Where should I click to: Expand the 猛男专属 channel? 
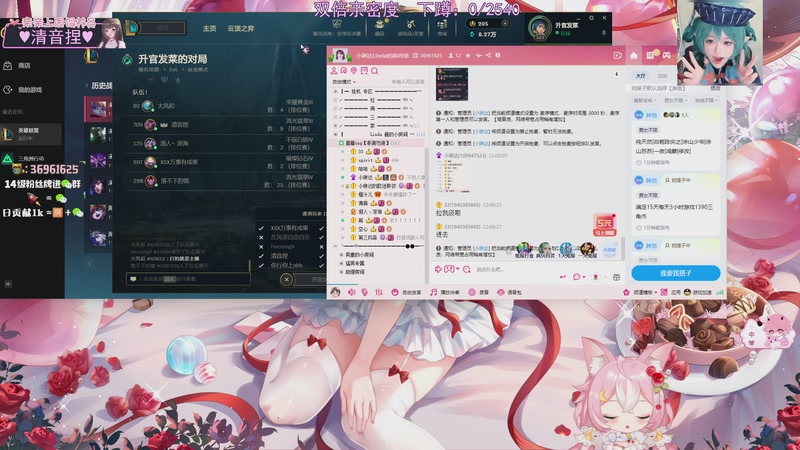point(341,263)
